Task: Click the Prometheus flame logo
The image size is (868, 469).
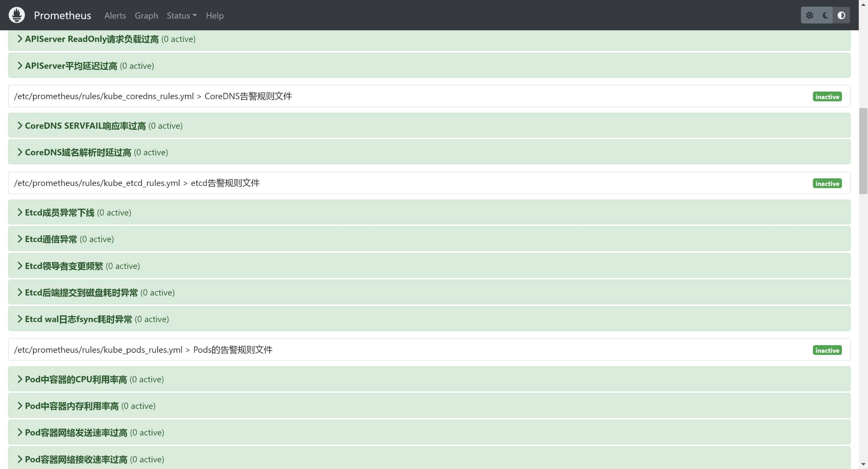Action: (16, 15)
